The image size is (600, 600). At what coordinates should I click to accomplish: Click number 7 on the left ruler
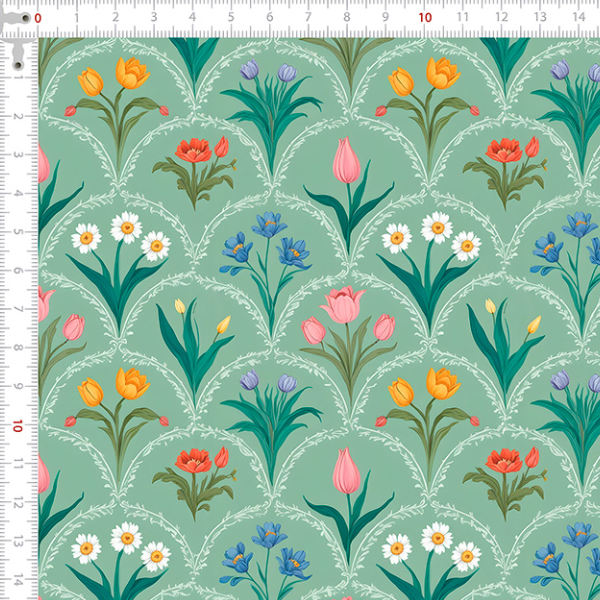click(x=18, y=310)
